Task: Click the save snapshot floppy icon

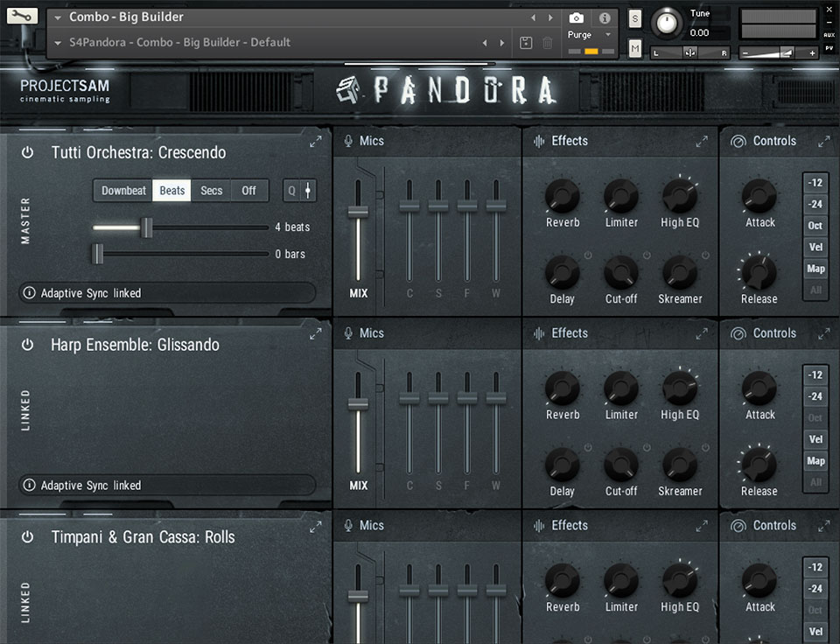Action: click(x=526, y=42)
